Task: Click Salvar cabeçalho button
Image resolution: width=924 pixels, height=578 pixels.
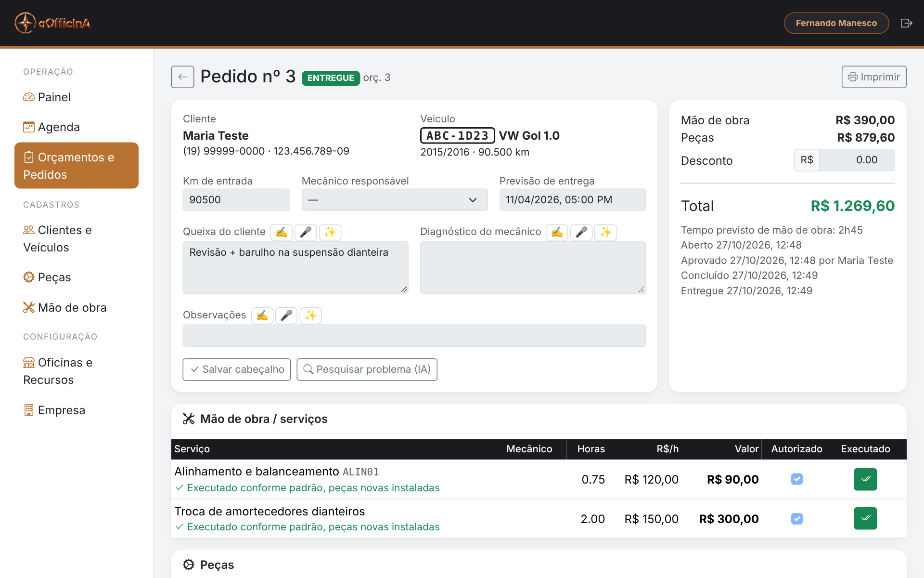Action: (x=237, y=369)
